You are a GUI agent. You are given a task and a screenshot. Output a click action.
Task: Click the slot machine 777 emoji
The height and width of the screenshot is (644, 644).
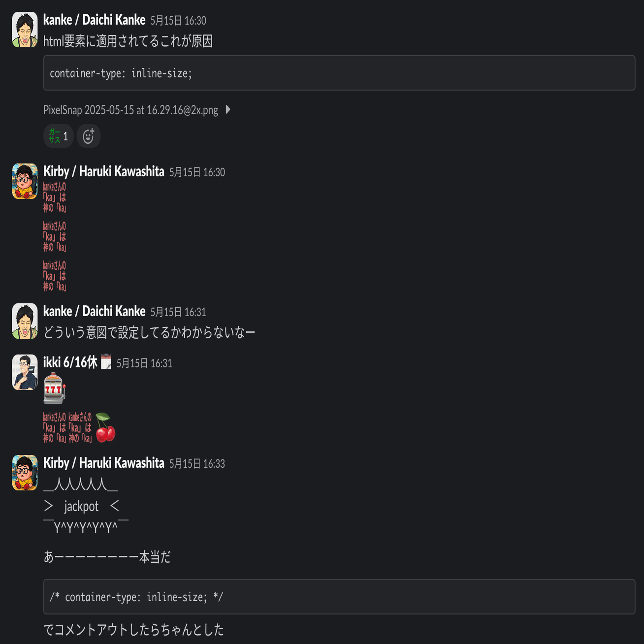(55, 388)
